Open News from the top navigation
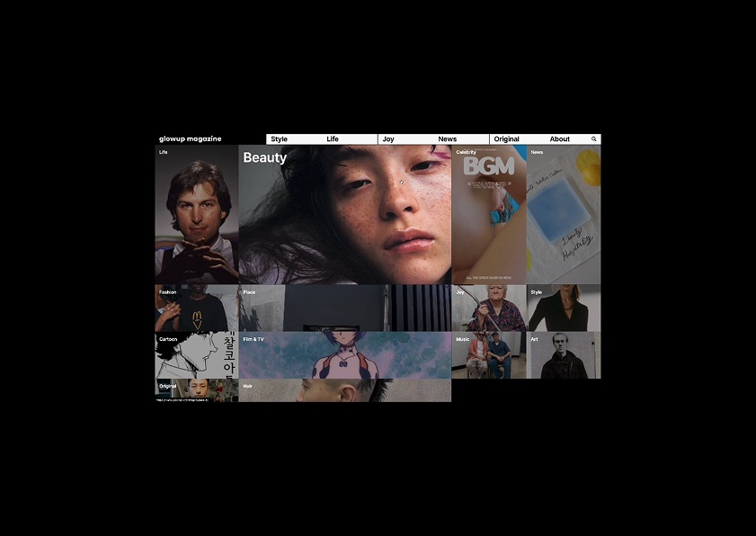The width and height of the screenshot is (756, 536). click(x=448, y=139)
